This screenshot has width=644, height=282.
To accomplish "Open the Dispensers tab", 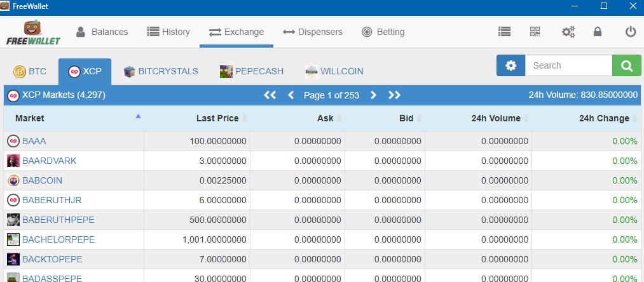I will click(x=313, y=32).
